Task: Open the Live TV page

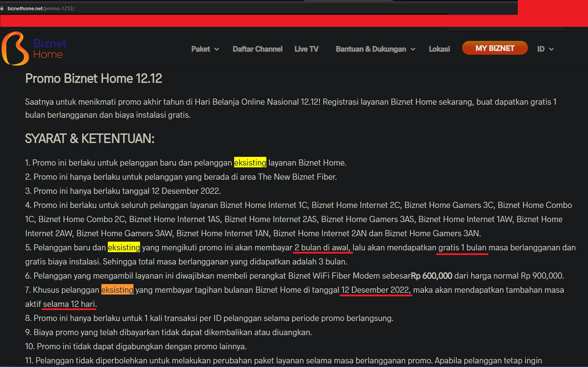Action: [x=306, y=49]
